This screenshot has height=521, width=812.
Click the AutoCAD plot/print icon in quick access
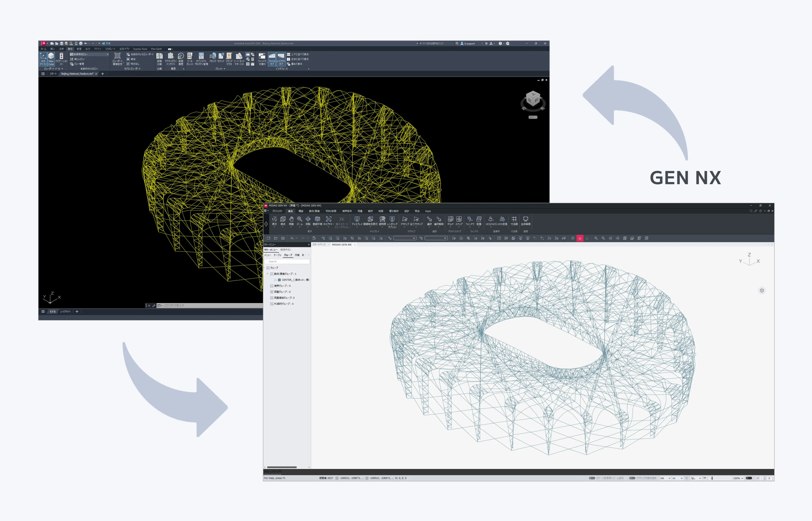(x=81, y=43)
